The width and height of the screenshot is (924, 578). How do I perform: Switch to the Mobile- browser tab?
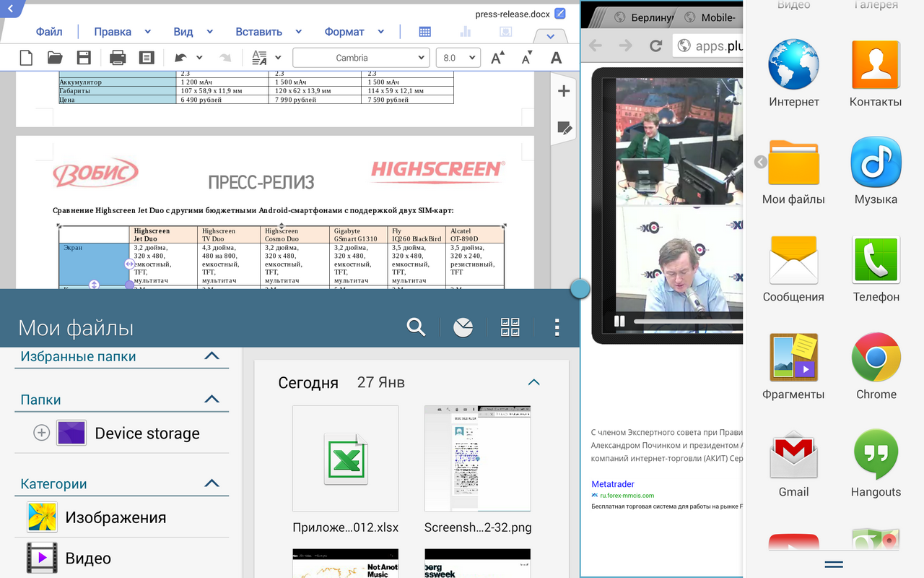coord(711,17)
